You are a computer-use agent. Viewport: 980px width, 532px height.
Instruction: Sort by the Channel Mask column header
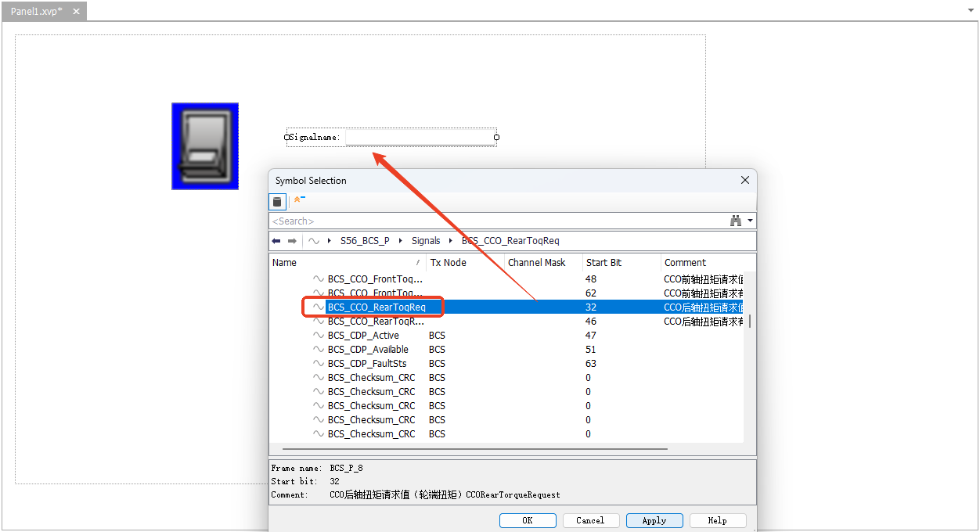coord(543,263)
